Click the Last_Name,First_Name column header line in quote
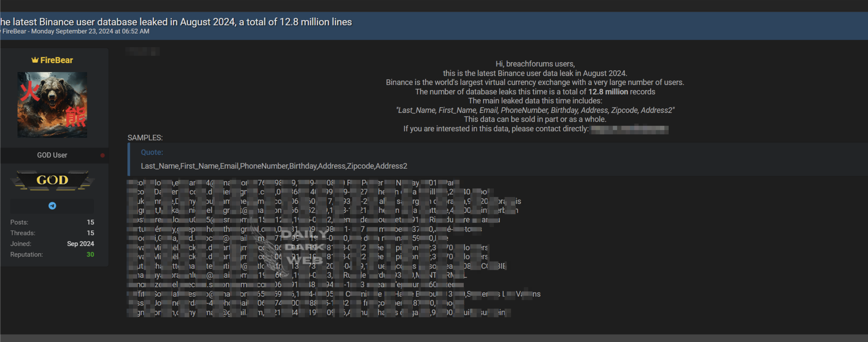The height and width of the screenshot is (342, 868). click(x=274, y=166)
